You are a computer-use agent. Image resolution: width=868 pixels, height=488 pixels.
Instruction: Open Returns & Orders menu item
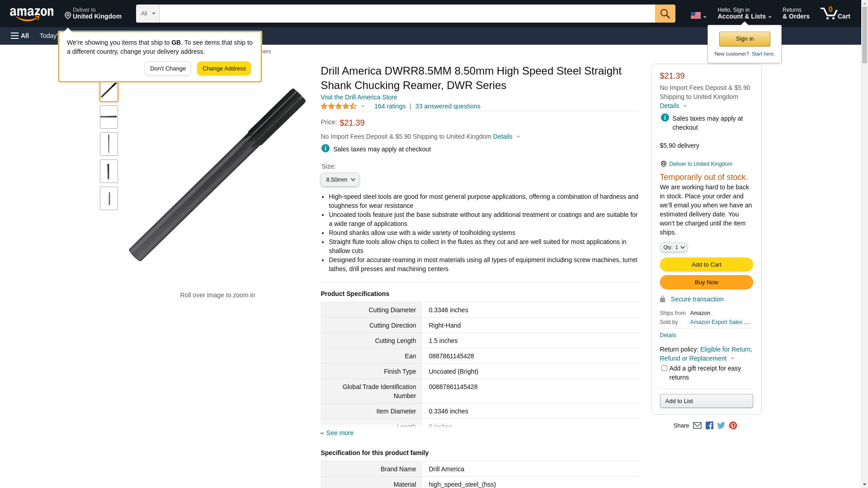[796, 14]
